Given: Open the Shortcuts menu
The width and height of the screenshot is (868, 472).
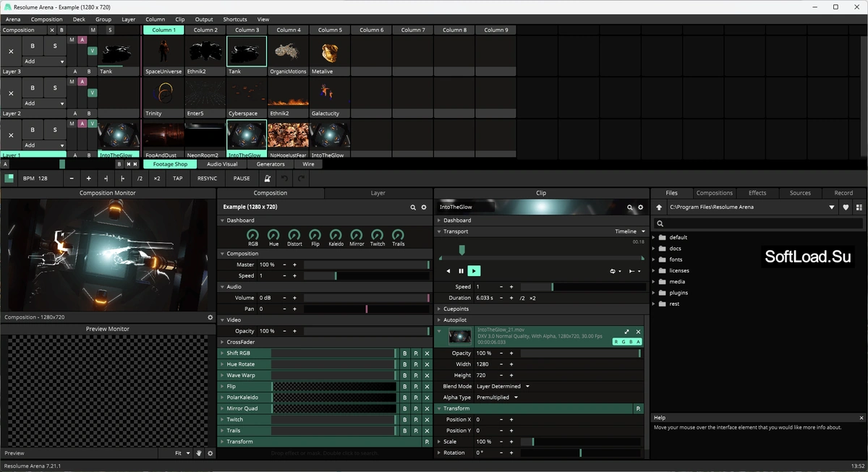Looking at the screenshot, I should [x=235, y=20].
